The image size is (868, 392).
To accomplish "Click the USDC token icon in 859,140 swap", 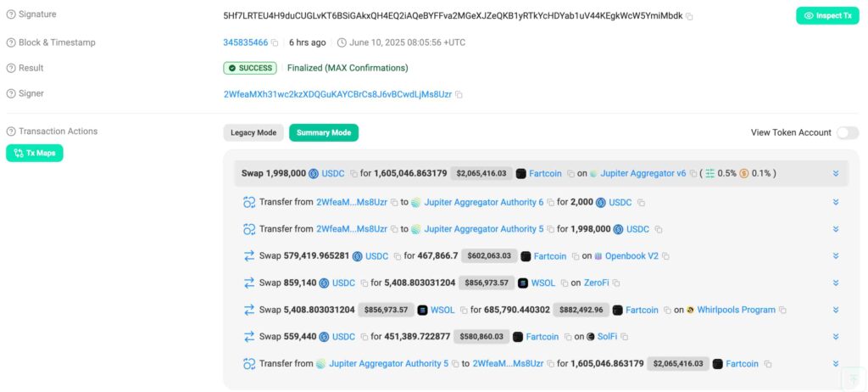I will [x=324, y=283].
